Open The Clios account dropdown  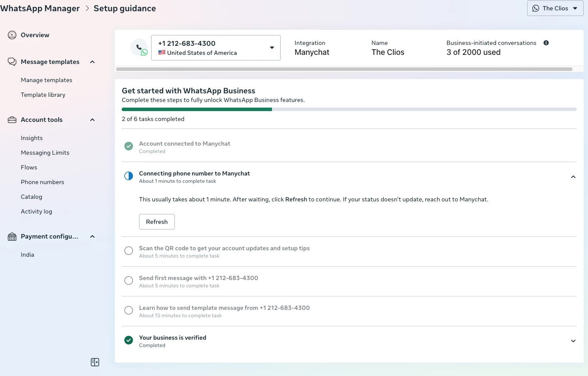[555, 8]
